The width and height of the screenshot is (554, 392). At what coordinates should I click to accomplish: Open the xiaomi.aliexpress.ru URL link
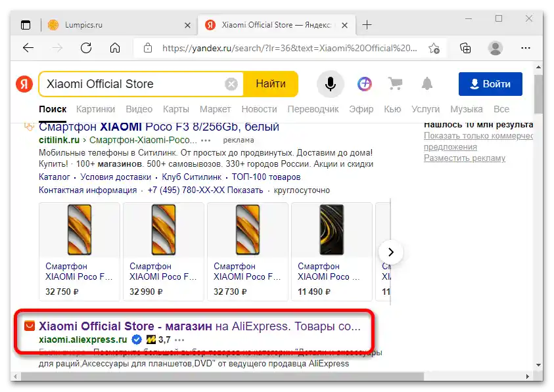(x=83, y=339)
